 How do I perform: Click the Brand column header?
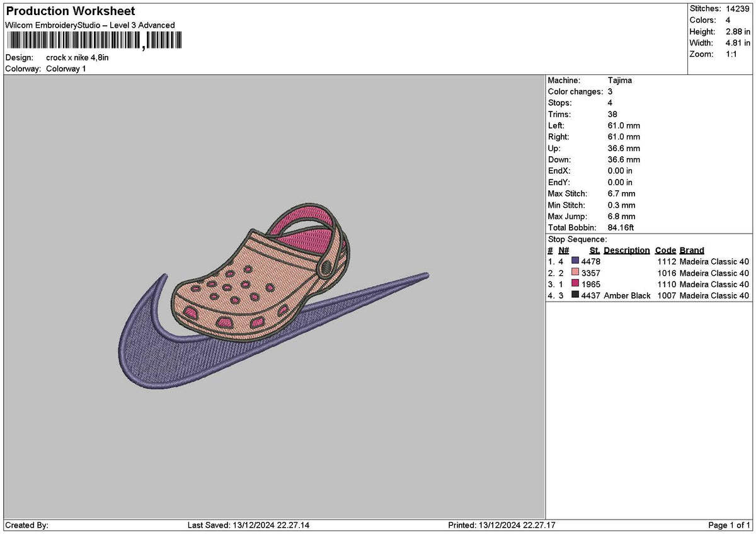point(691,250)
